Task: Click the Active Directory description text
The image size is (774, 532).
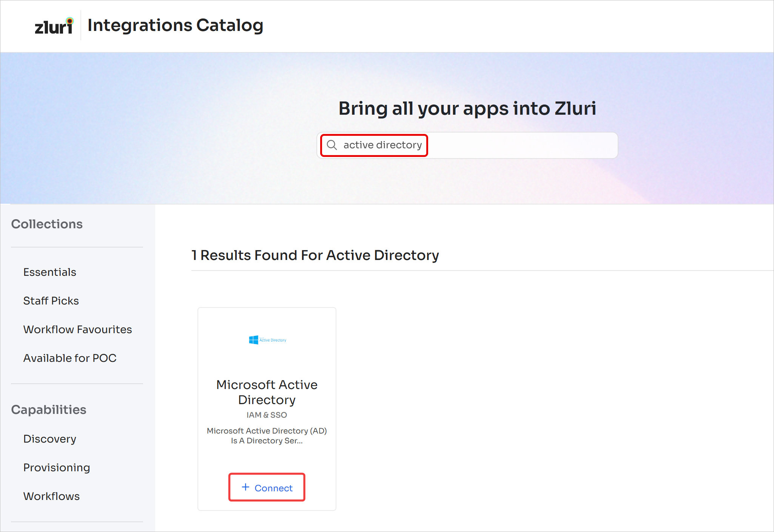Action: (267, 436)
